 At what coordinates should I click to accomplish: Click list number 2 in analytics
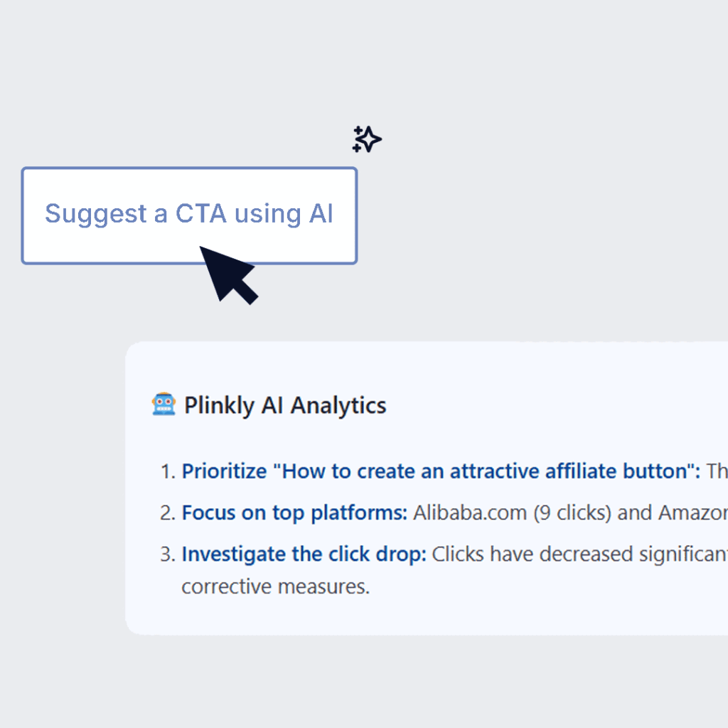[166, 513]
